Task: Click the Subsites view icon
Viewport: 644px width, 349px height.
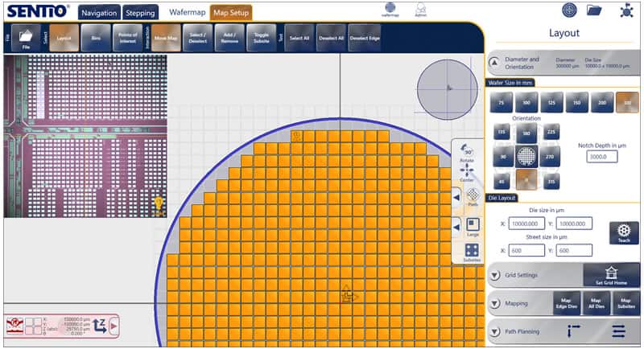Action: coord(473,252)
